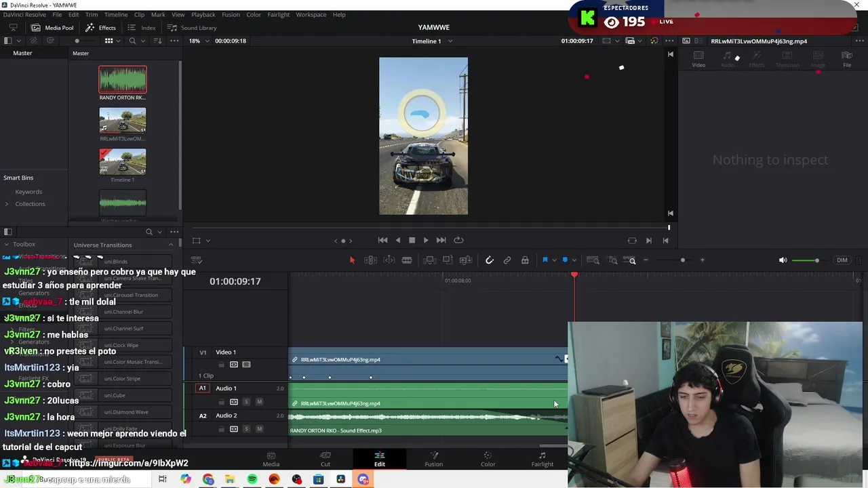Activate the Dynamic Trim Mode tool
868x488 pixels.
[389, 260]
